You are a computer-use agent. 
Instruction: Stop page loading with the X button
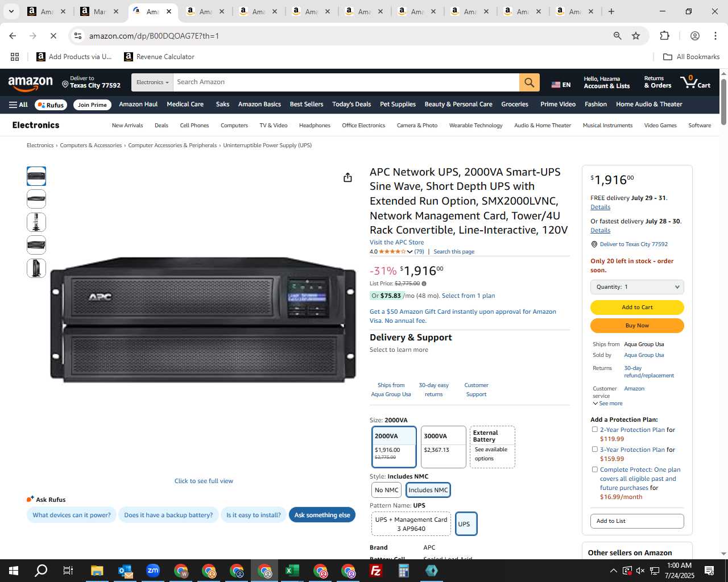click(53, 36)
